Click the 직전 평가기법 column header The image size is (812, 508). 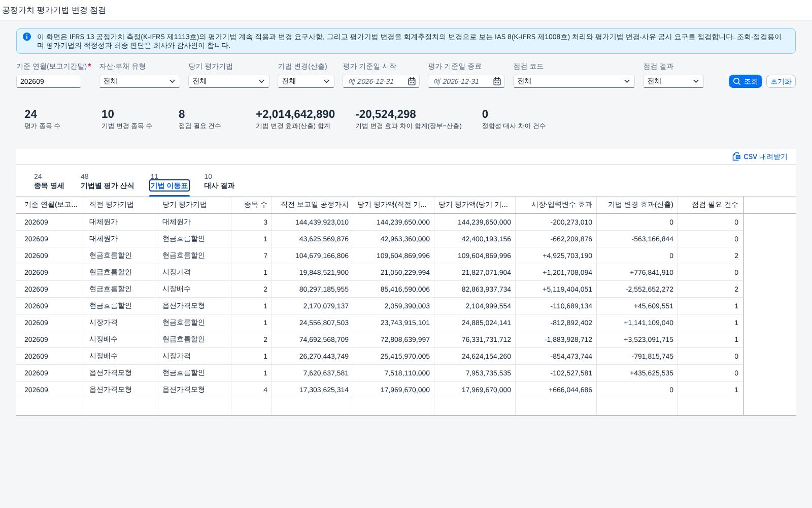tap(121, 205)
